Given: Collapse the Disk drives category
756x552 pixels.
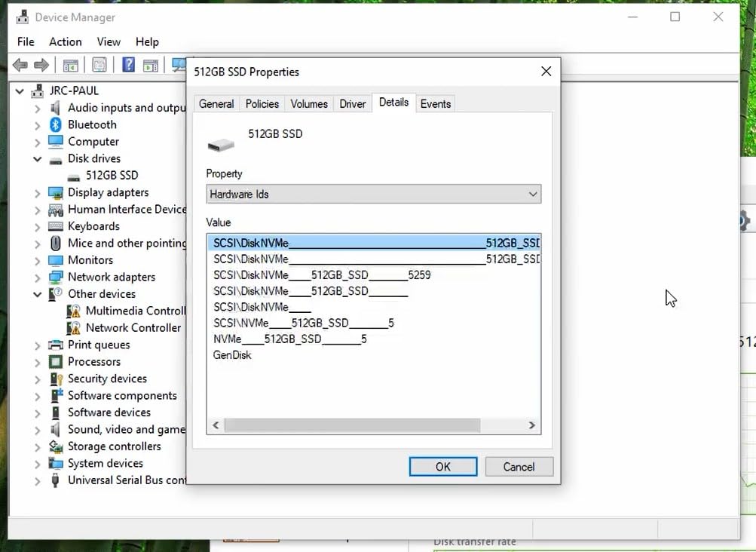Looking at the screenshot, I should tap(37, 159).
